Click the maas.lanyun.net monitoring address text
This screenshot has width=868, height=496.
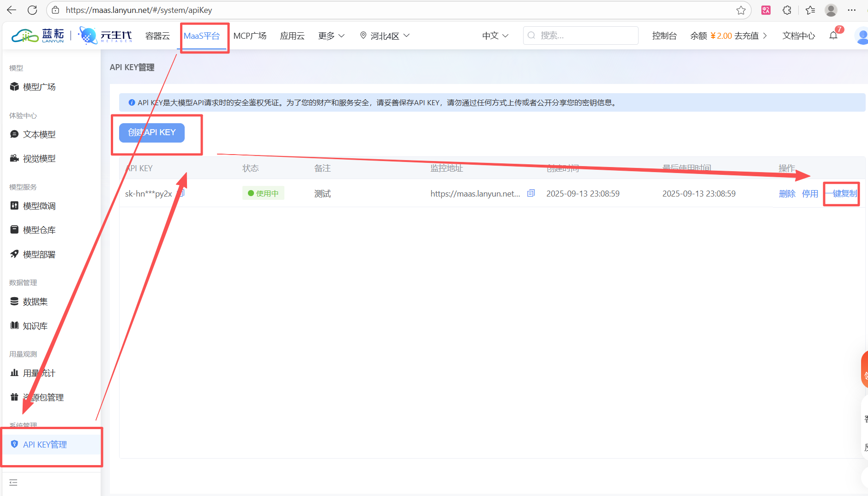(x=475, y=194)
